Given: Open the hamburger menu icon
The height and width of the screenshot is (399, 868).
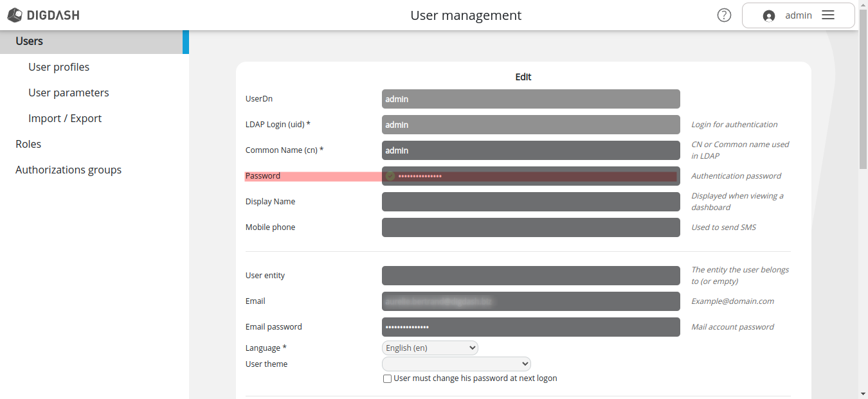Looking at the screenshot, I should [x=828, y=15].
